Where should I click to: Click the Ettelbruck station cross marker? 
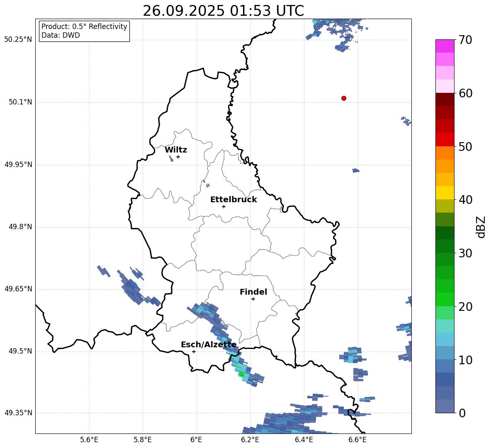tap(224, 206)
